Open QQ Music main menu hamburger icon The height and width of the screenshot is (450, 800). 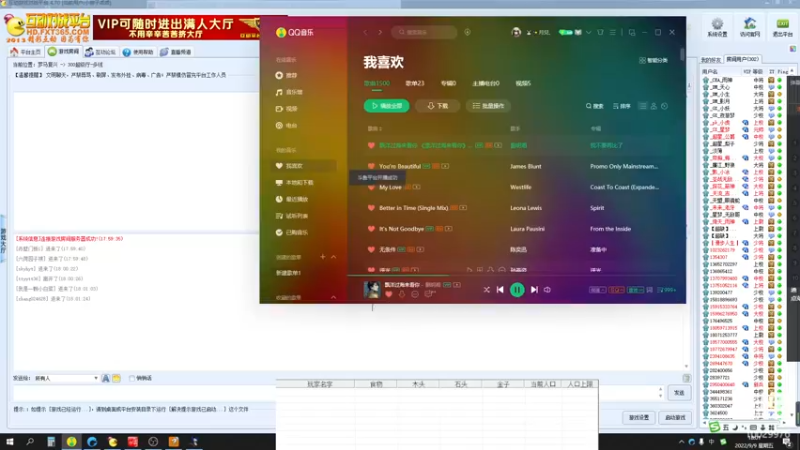tap(613, 32)
